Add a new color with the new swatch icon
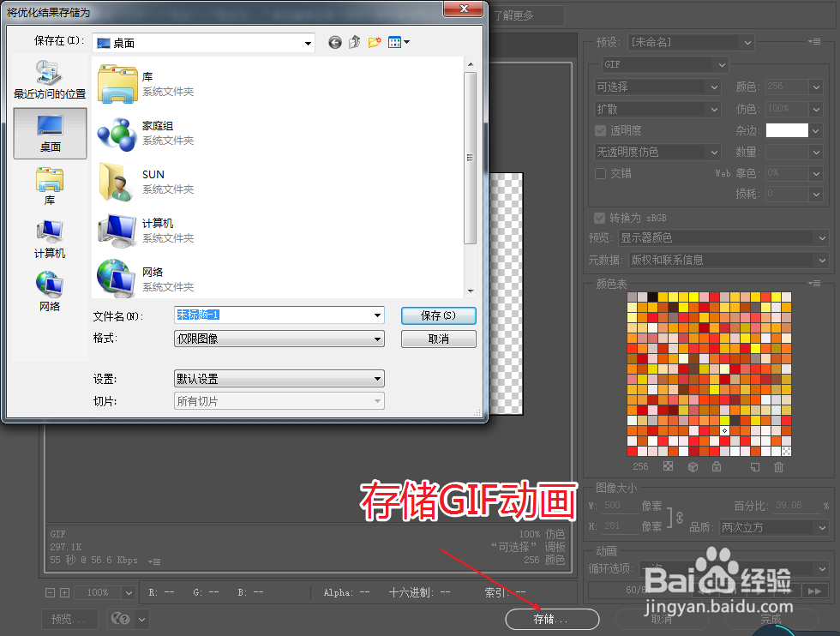 [753, 466]
